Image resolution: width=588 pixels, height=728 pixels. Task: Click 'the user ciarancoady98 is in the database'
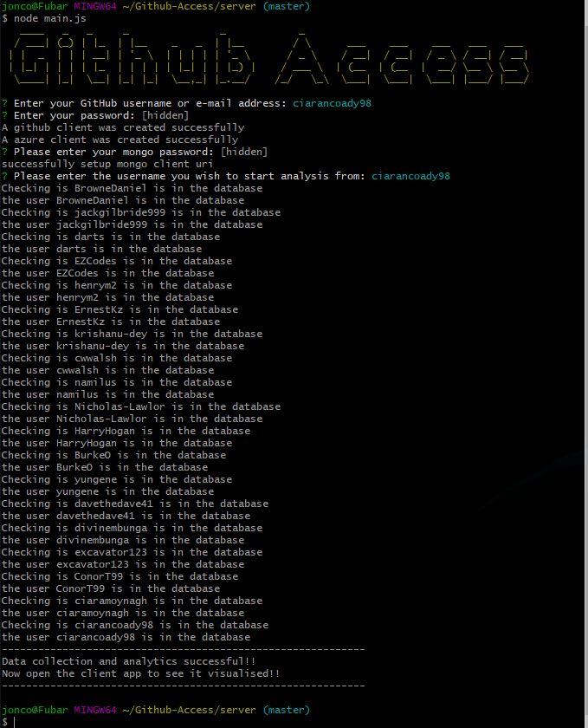pyautogui.click(x=126, y=637)
